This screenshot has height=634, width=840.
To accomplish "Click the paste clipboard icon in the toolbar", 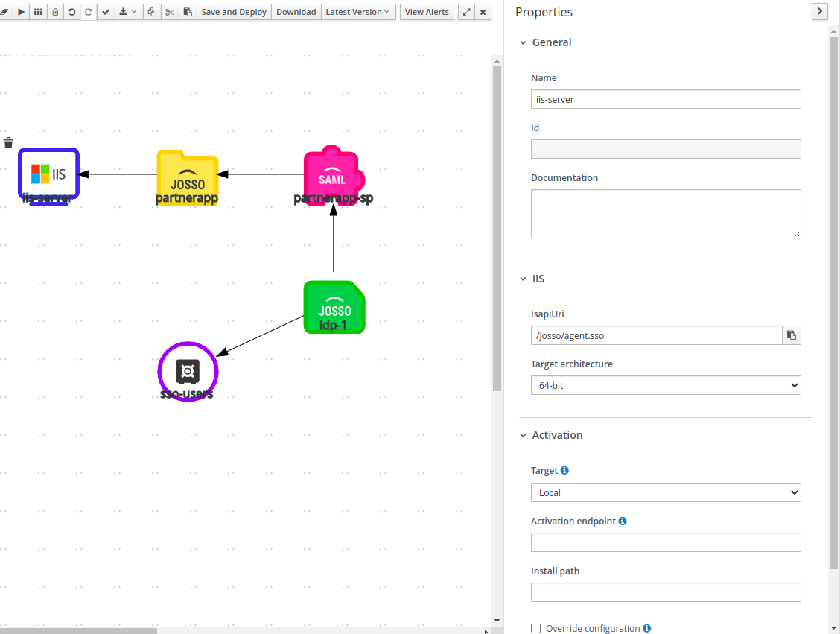I will click(x=188, y=12).
